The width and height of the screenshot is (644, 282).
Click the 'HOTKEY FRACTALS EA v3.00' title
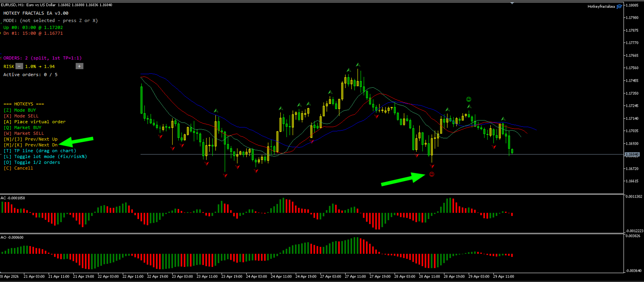(x=36, y=13)
